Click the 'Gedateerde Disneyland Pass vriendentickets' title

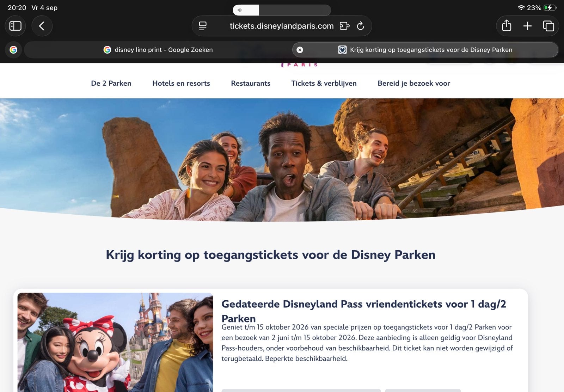tap(364, 311)
